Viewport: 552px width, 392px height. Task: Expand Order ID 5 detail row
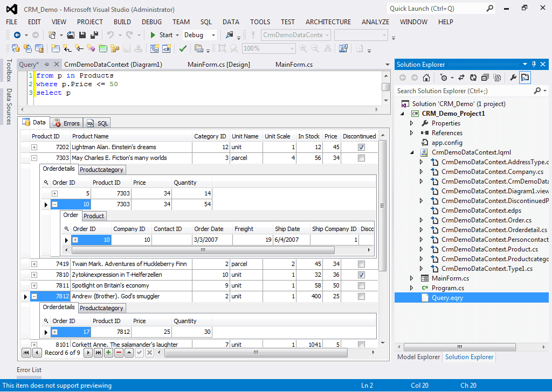click(x=54, y=194)
